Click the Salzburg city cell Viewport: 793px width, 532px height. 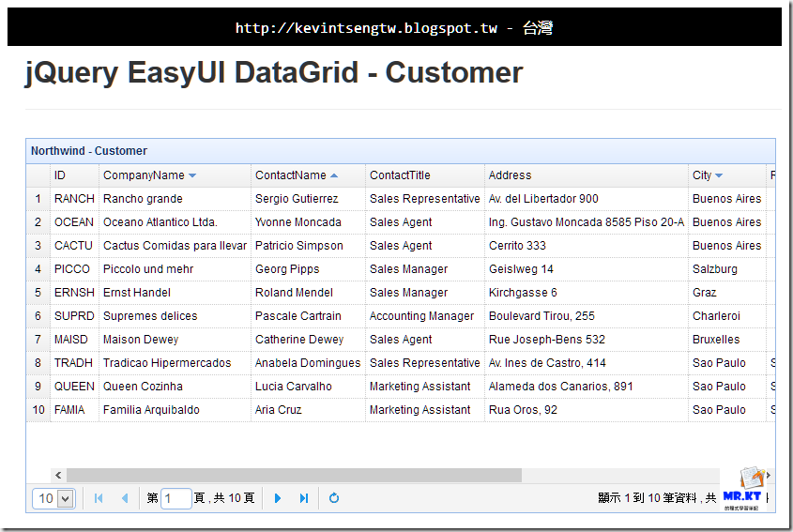pos(727,269)
